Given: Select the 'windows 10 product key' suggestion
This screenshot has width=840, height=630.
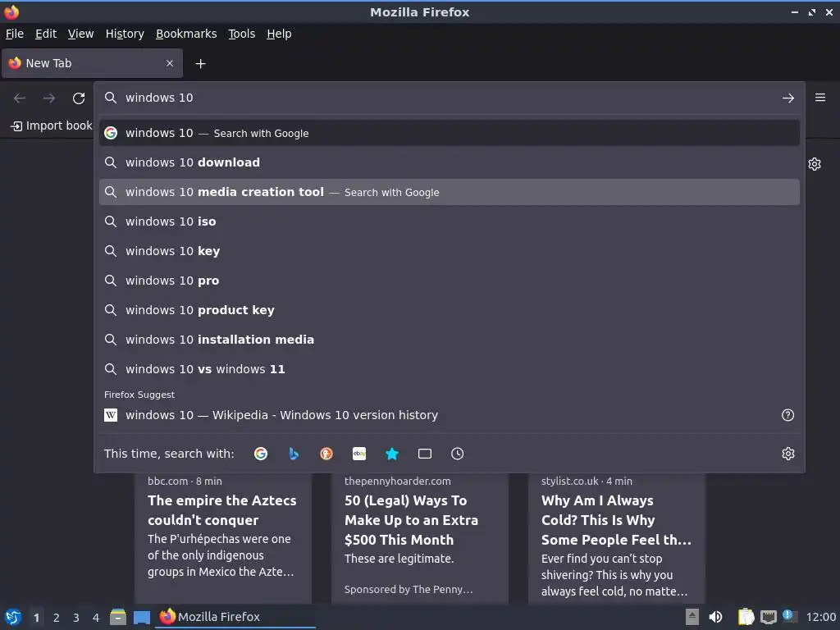Looking at the screenshot, I should click(x=450, y=309).
